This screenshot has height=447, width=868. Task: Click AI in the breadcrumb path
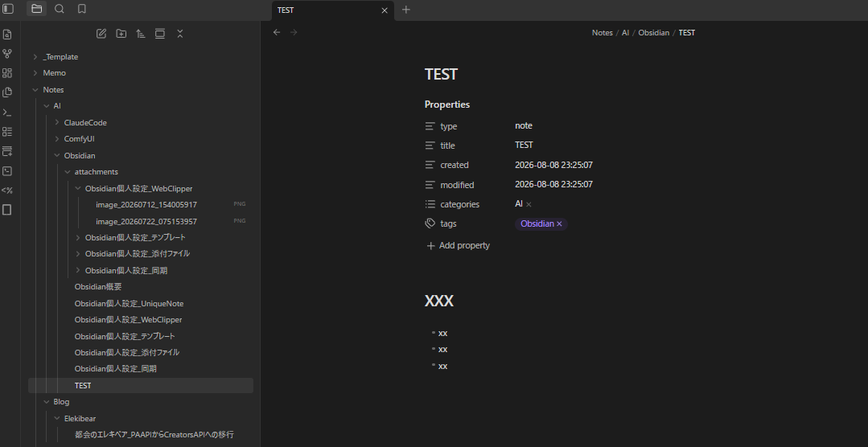click(626, 33)
